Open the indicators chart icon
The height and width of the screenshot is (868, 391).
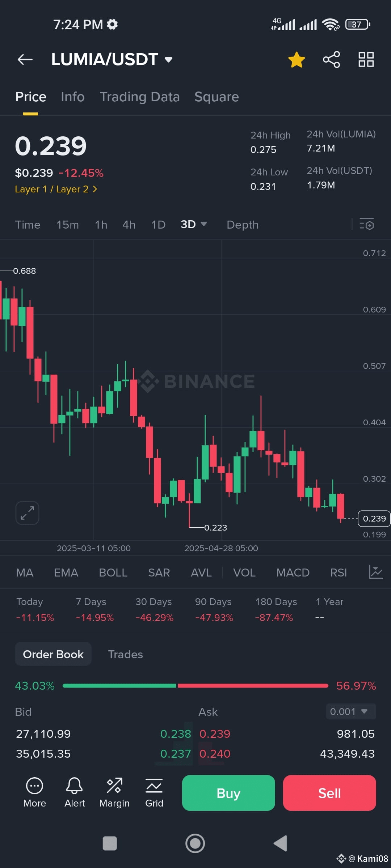pyautogui.click(x=376, y=572)
